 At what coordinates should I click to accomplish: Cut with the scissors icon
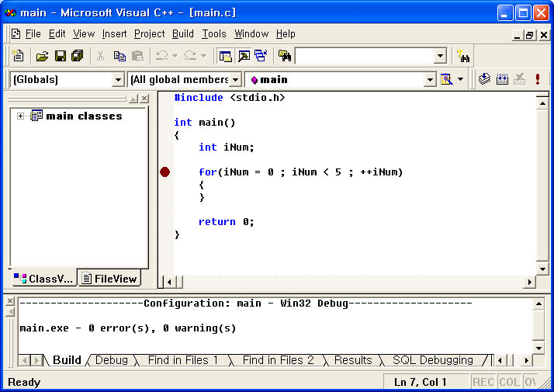tap(101, 55)
